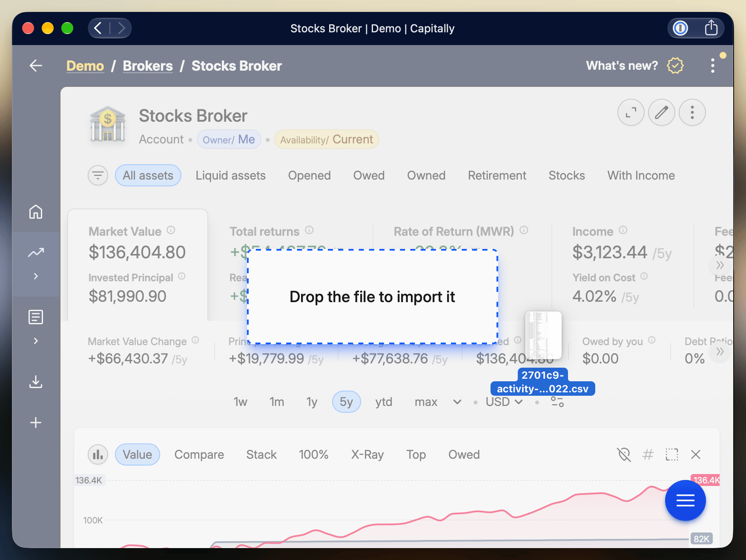The width and height of the screenshot is (746, 560).
Task: Toggle the hide markers pin icon
Action: pos(624,454)
